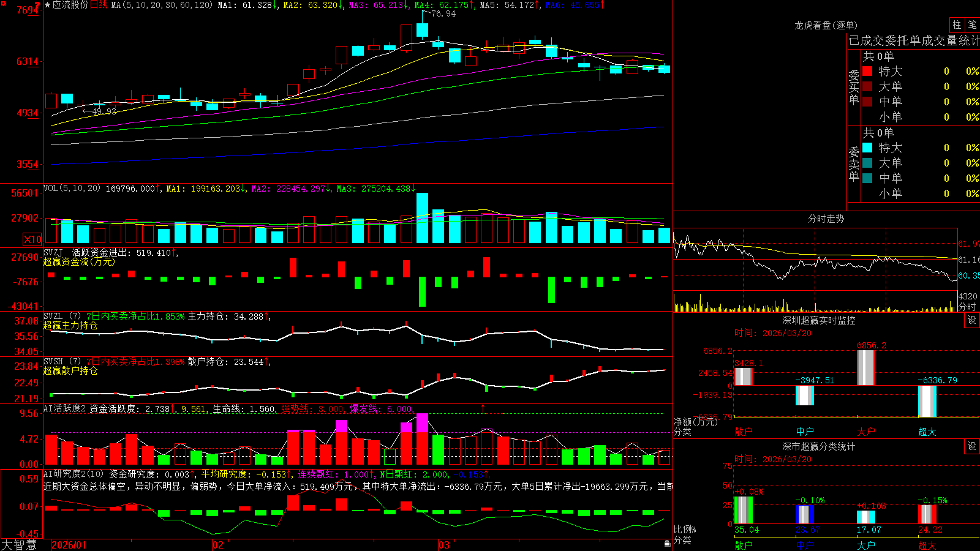Click teal 中单 sell-order color swatch
Screen dimensions: 980x551
867,178
